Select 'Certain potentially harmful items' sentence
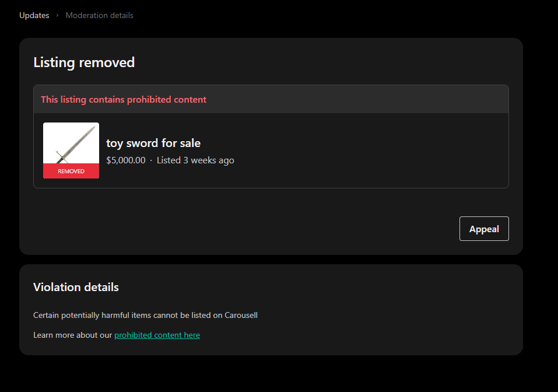Viewport: 558px width, 392px height. click(x=145, y=315)
